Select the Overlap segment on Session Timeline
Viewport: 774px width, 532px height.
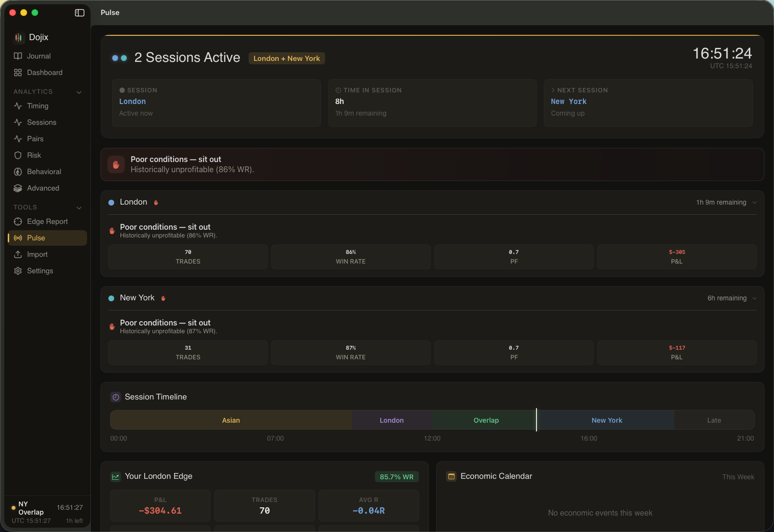tap(485, 420)
